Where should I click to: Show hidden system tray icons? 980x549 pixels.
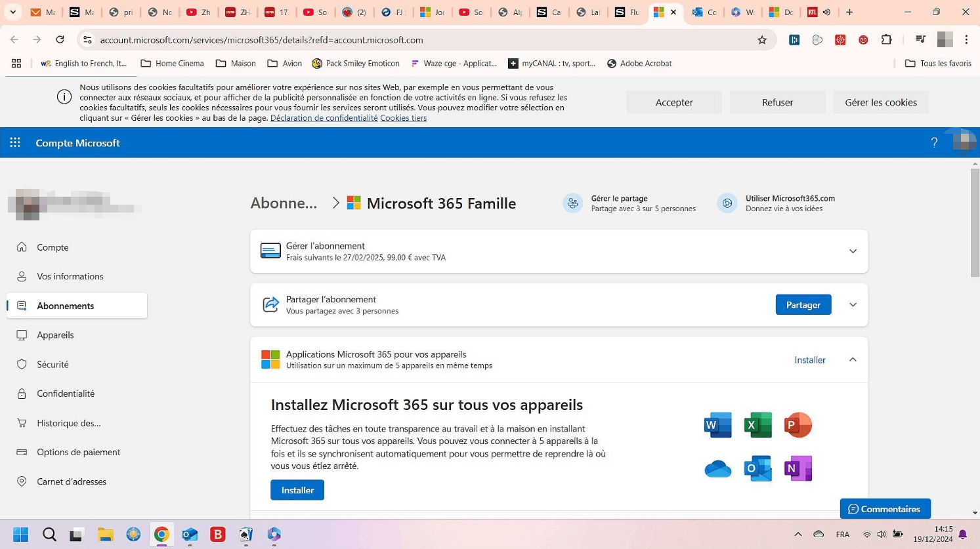[x=798, y=535]
